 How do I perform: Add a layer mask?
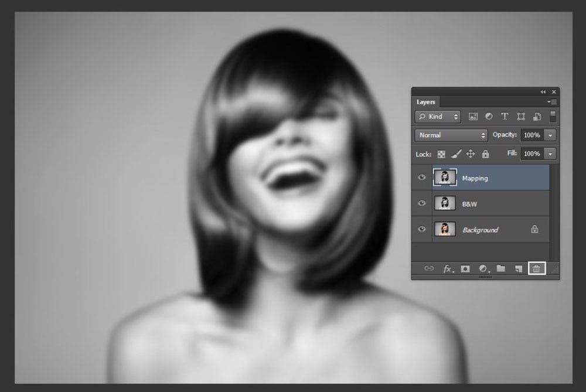coord(465,268)
